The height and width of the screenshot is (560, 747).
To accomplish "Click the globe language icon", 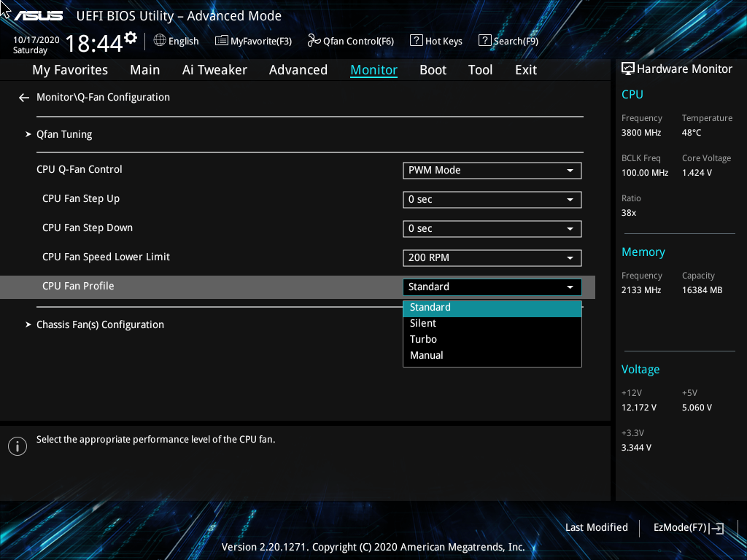I will click(160, 41).
